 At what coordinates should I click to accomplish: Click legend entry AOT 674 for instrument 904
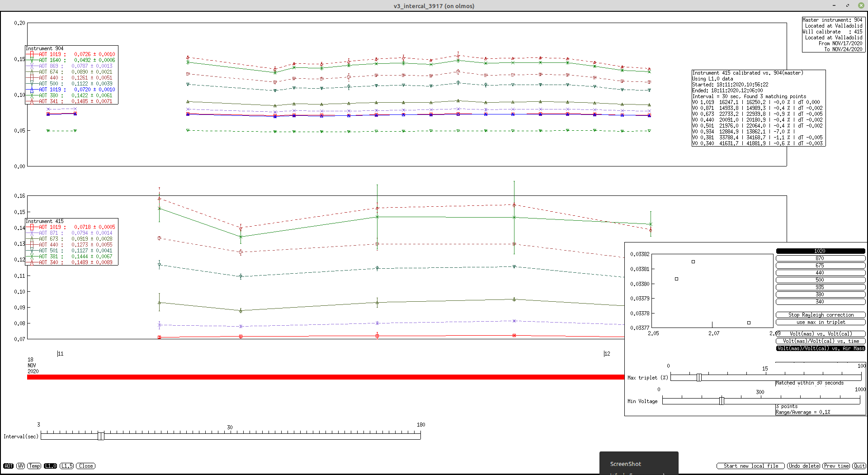pyautogui.click(x=71, y=72)
